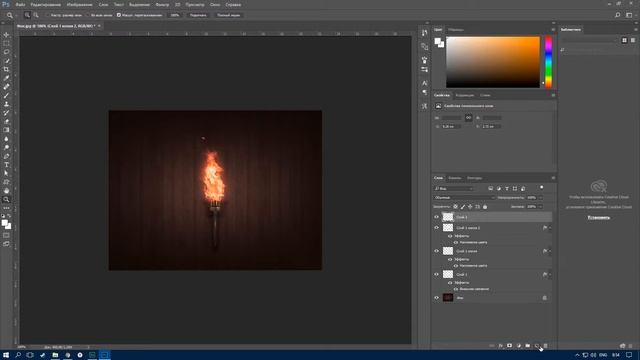Viewport: 640px width, 360px height.
Task: Collapse effects of Слой 1 копия
Action: tap(550, 251)
